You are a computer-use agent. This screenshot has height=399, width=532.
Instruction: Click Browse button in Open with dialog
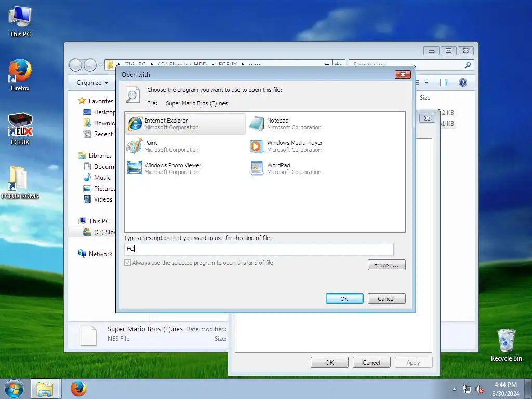[x=387, y=264]
